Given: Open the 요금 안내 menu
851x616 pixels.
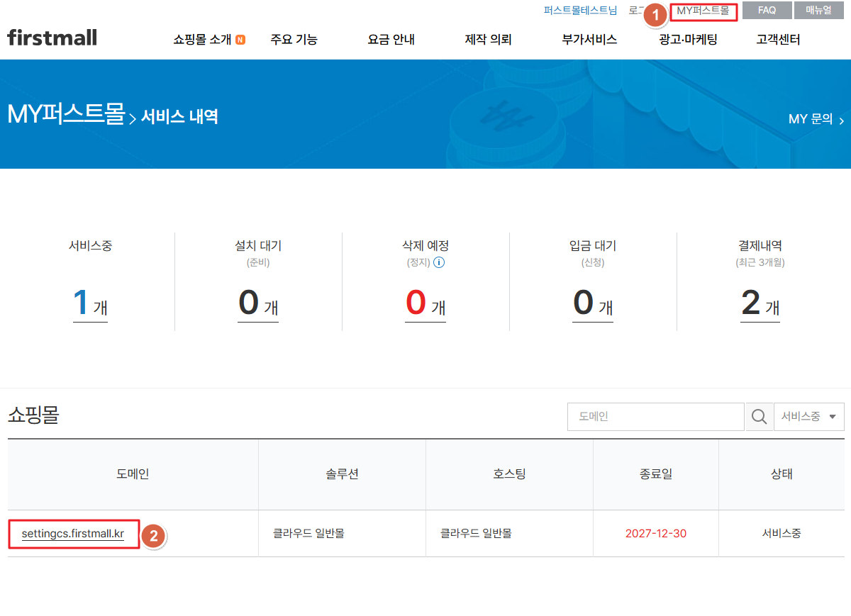Looking at the screenshot, I should tap(391, 40).
